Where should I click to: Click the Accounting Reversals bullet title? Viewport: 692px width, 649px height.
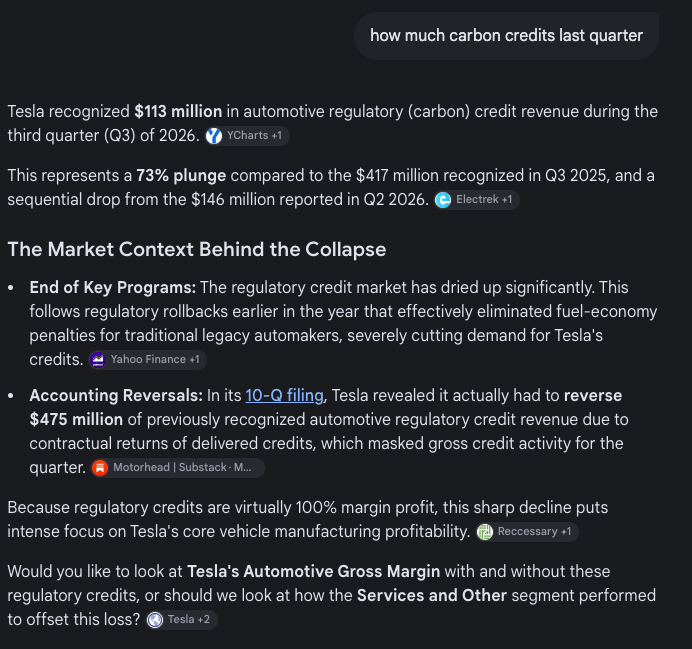point(116,395)
